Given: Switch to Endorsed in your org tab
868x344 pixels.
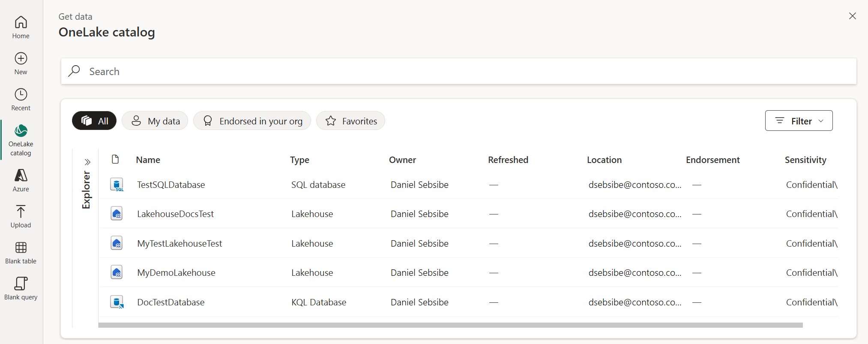Looking at the screenshot, I should (252, 121).
